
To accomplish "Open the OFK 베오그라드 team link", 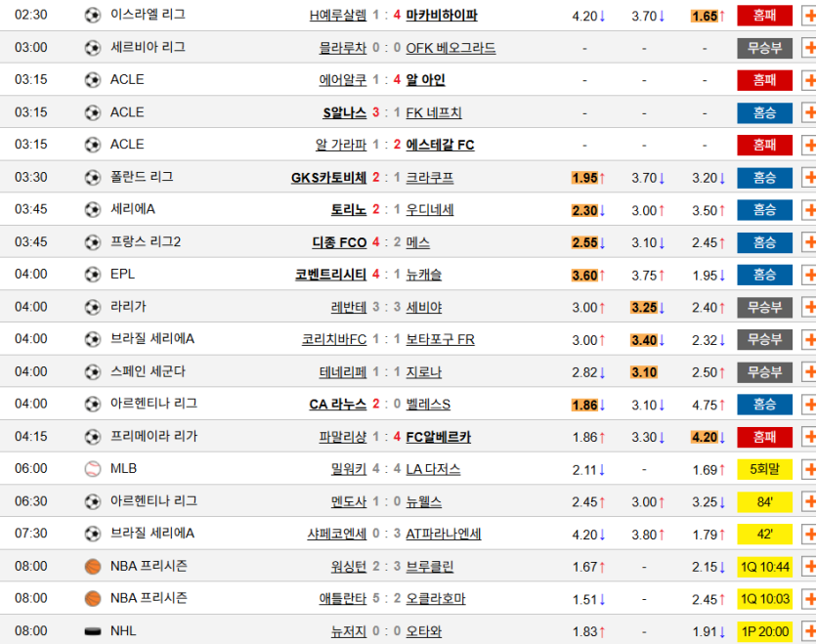I will [x=451, y=48].
